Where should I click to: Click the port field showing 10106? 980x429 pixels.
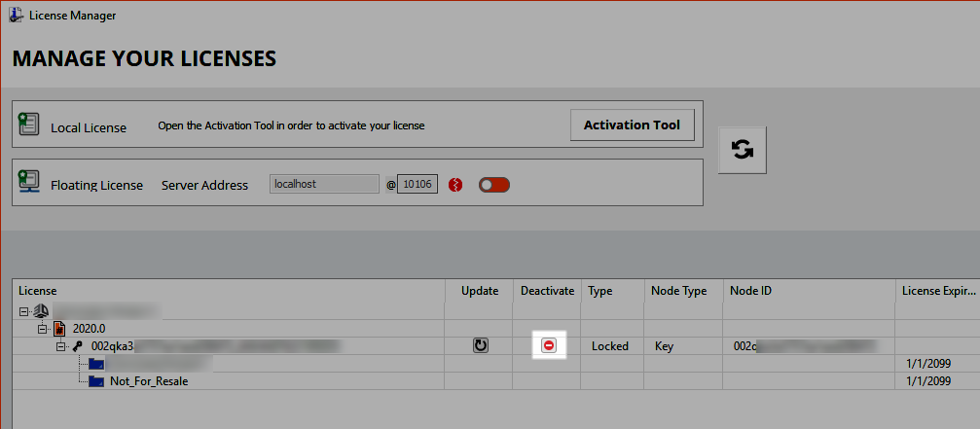coord(417,184)
